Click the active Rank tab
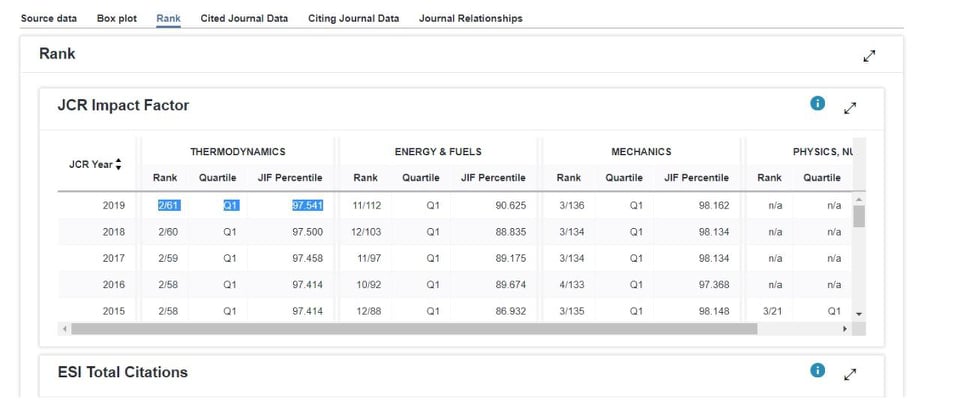Screen dimensions: 960x412 (168, 18)
